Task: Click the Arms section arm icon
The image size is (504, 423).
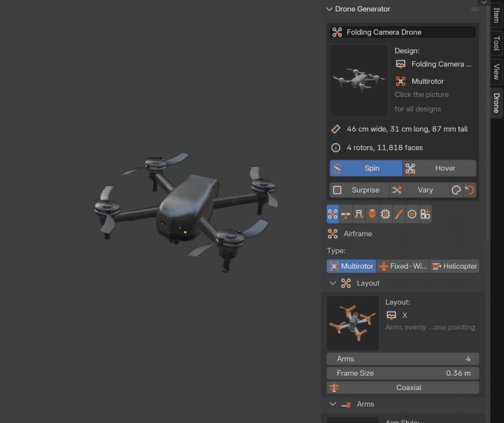Action: [346, 404]
